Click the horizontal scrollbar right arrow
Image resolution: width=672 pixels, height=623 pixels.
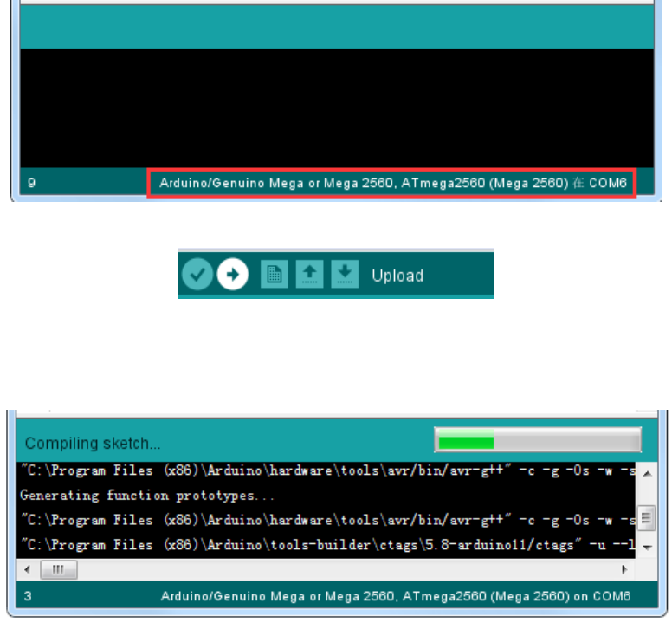point(624,570)
